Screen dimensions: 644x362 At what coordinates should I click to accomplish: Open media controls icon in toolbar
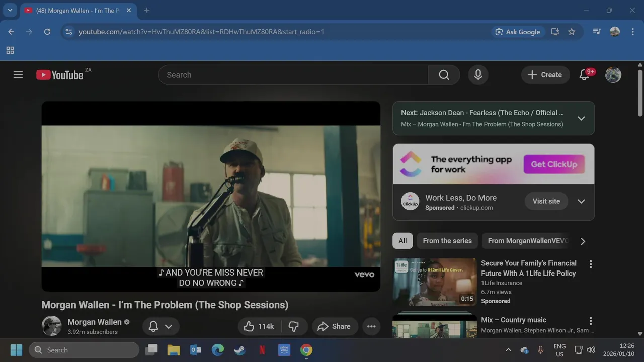click(597, 32)
